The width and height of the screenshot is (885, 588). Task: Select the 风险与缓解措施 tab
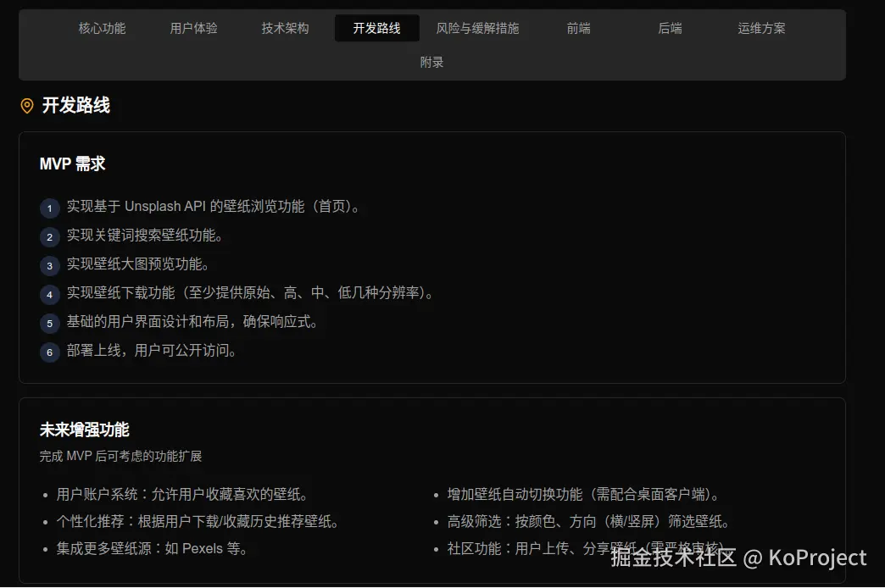[x=477, y=28]
